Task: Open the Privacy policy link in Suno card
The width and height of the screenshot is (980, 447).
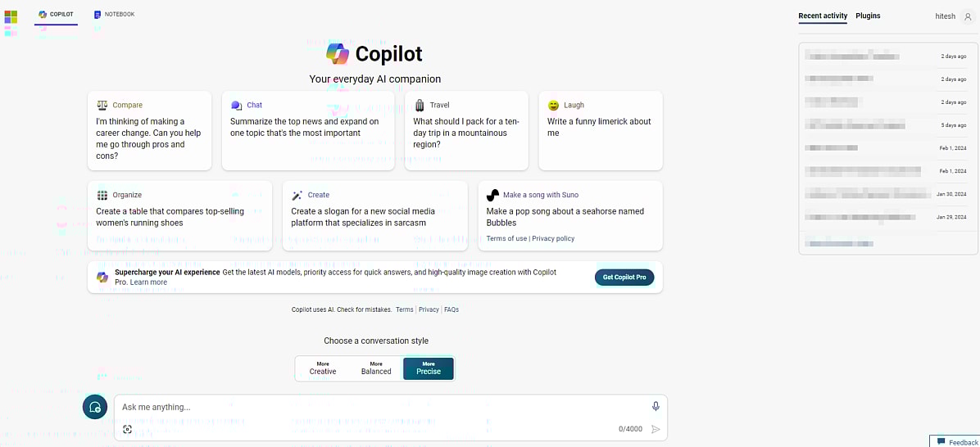Action: [553, 238]
